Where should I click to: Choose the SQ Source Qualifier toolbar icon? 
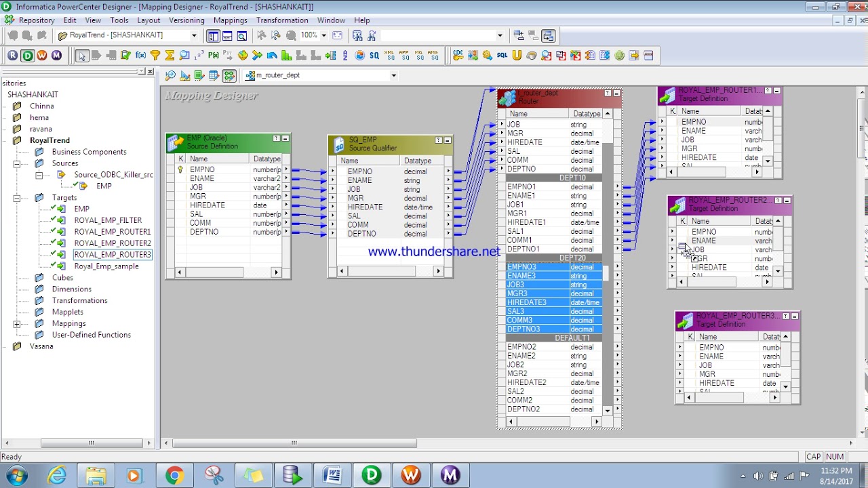coord(374,56)
